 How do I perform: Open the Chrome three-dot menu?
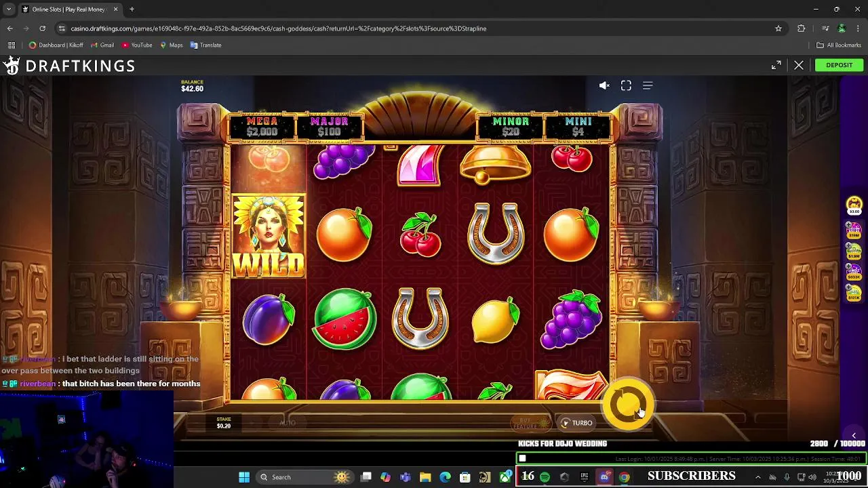pyautogui.click(x=858, y=28)
